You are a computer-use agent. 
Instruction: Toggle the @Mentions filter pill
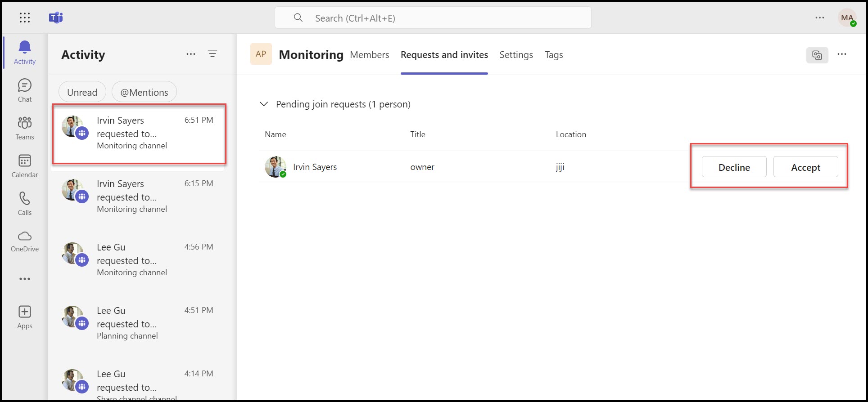click(x=144, y=92)
